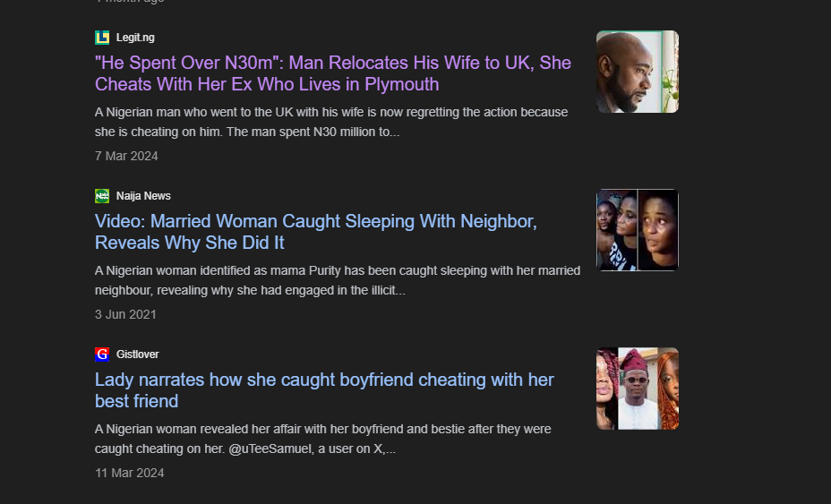Viewport: 831px width, 504px height.
Task: Click the 7 Mar 2024 date
Action: pos(126,156)
